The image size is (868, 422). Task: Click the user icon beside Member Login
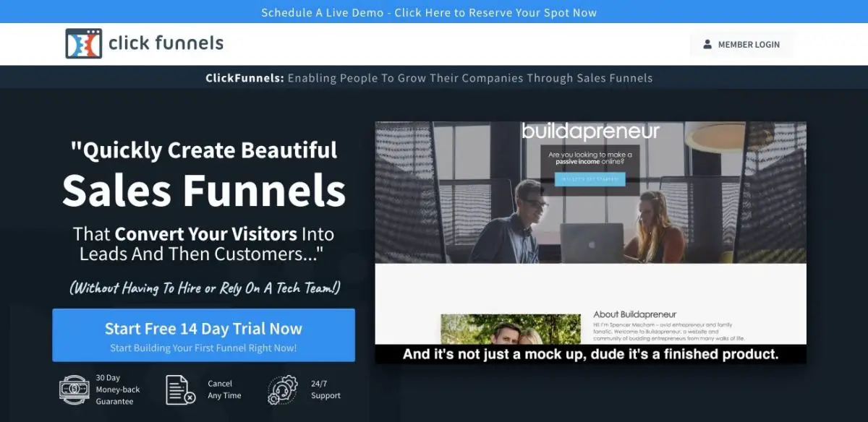707,44
